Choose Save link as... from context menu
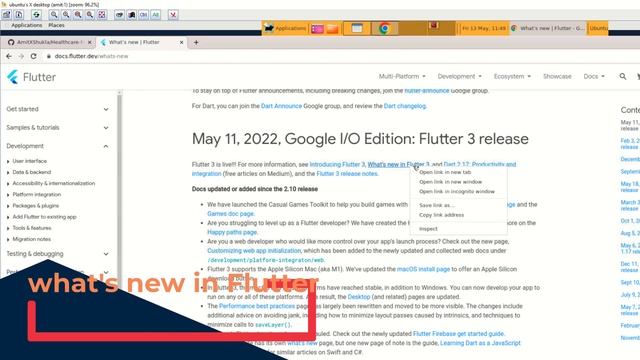This screenshot has height=360, width=640. (458, 205)
